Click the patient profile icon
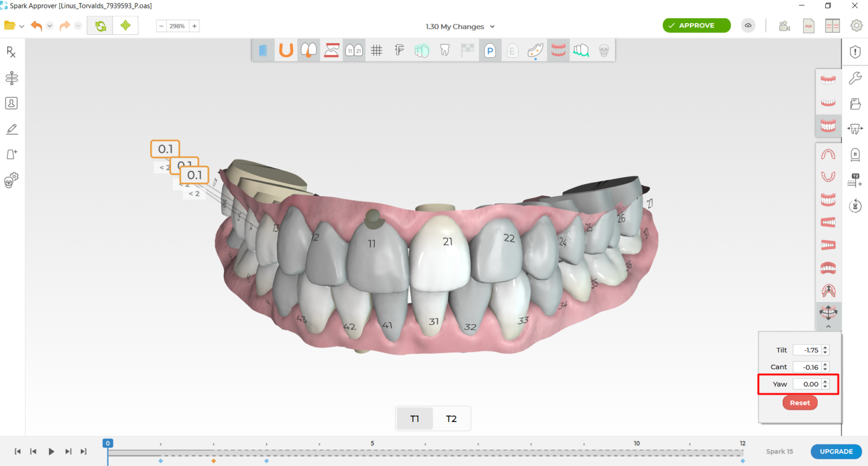The width and height of the screenshot is (868, 466). [x=11, y=103]
